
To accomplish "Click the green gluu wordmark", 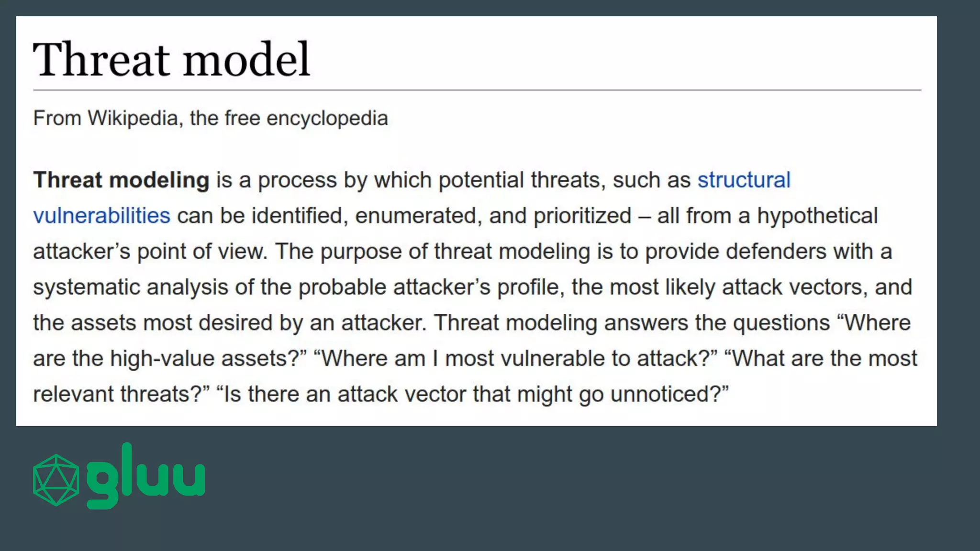I will 146,476.
